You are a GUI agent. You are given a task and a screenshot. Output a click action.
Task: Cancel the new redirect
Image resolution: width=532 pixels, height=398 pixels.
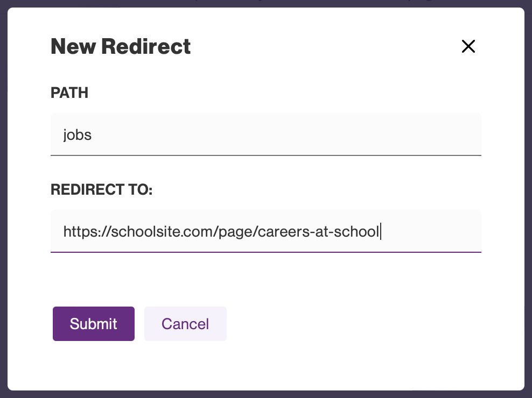[185, 324]
